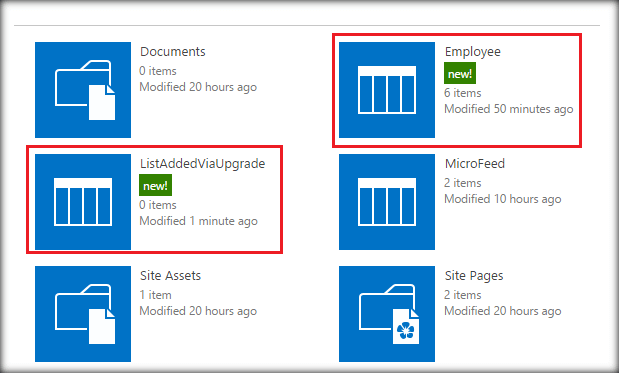This screenshot has height=373, width=619.
Task: Select 'Modified 10 hours ago' text
Action: (503, 199)
